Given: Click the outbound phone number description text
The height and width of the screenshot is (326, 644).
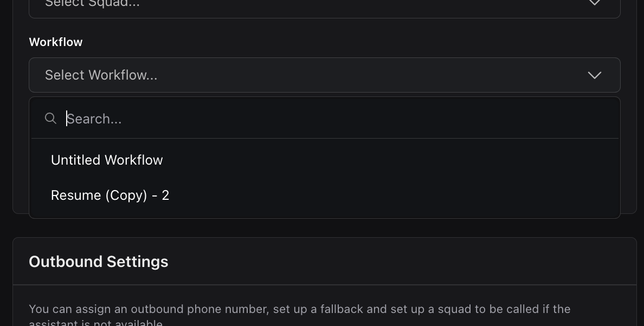Looking at the screenshot, I should pos(299,310).
